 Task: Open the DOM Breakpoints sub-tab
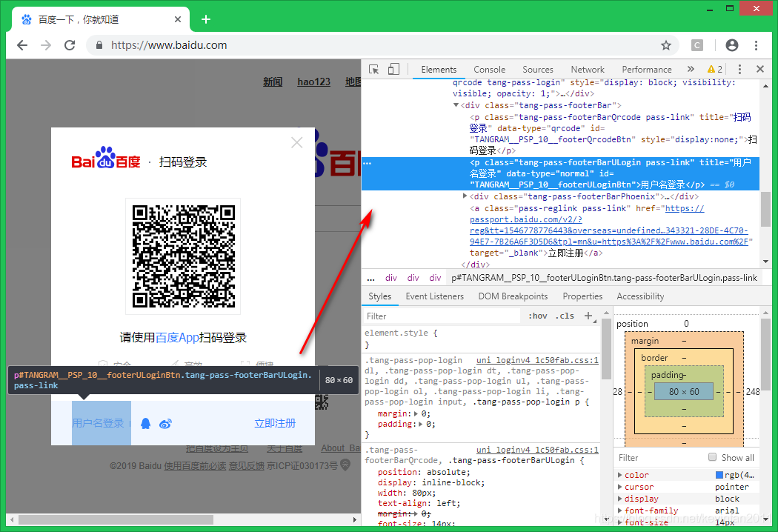point(513,296)
